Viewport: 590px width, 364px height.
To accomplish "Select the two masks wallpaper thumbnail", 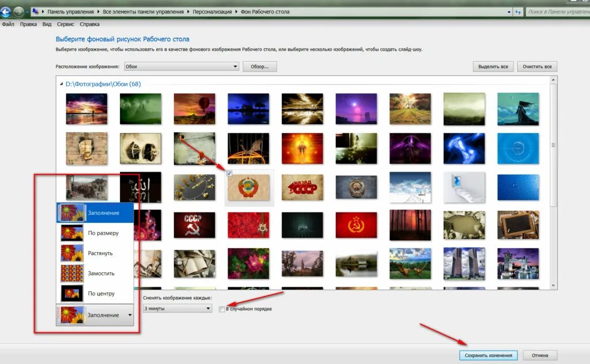I will pos(141,148).
